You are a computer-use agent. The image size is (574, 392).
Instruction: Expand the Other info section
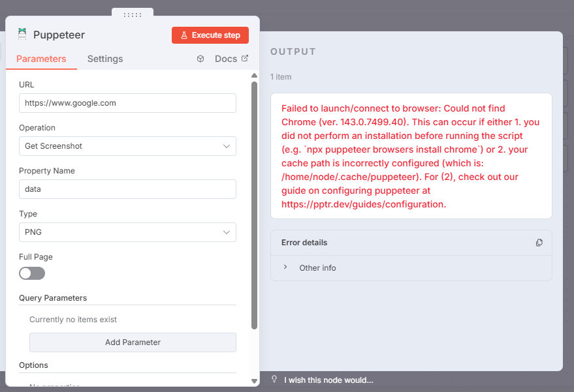pos(285,268)
